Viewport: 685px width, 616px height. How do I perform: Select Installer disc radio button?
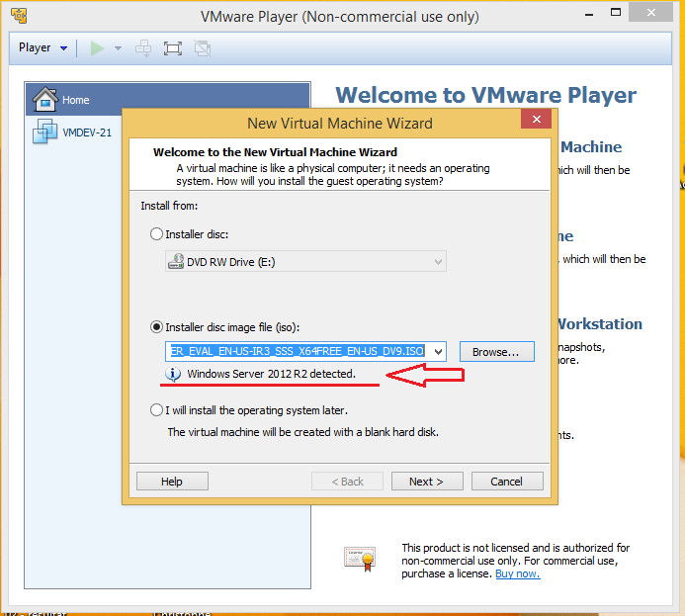pos(156,234)
